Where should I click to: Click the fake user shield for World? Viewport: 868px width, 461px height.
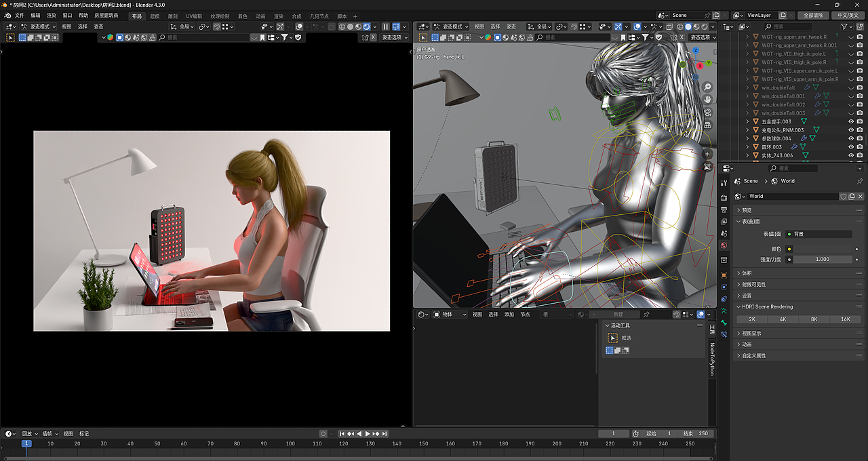click(843, 197)
